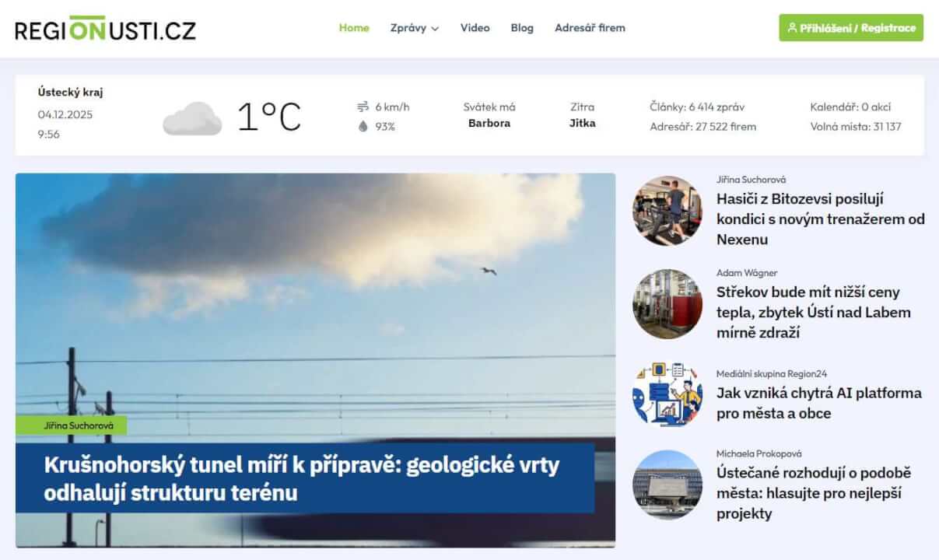The height and width of the screenshot is (560, 939).
Task: Click the building thumbnail by Michaela Prokopová's article
Action: pos(666,485)
